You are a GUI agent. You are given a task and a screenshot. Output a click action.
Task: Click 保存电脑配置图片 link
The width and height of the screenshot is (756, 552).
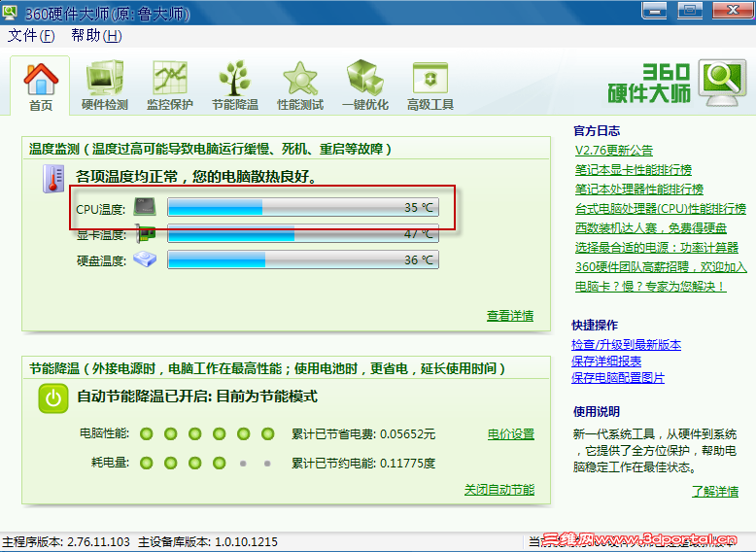618,377
